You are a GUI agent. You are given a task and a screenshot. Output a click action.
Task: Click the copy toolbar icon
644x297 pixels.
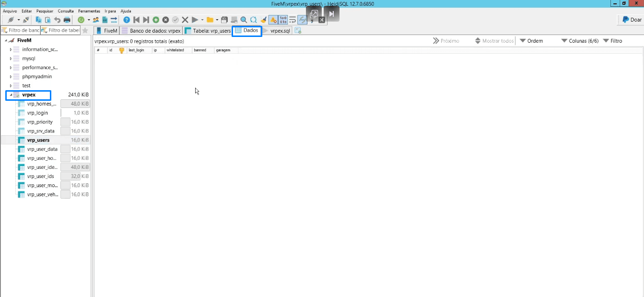[38, 20]
